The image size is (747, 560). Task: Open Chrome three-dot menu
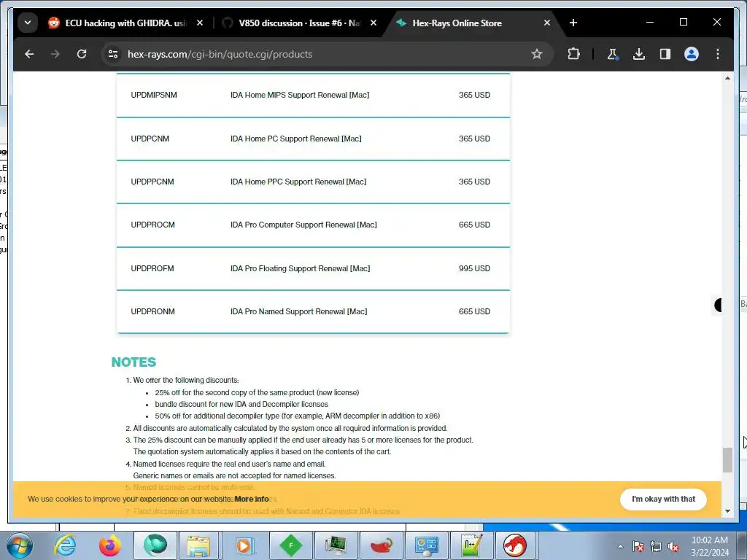tap(718, 54)
